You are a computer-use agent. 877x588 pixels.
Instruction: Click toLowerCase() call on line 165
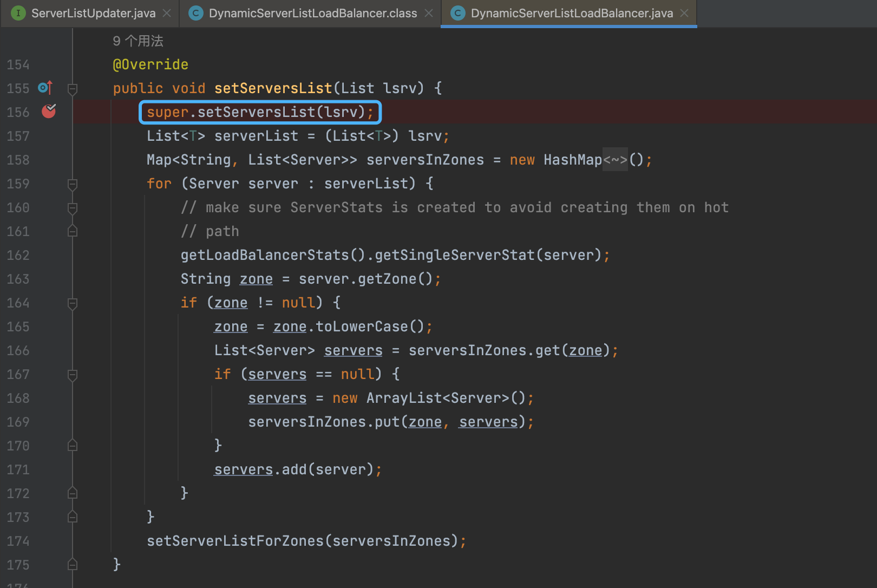(370, 326)
